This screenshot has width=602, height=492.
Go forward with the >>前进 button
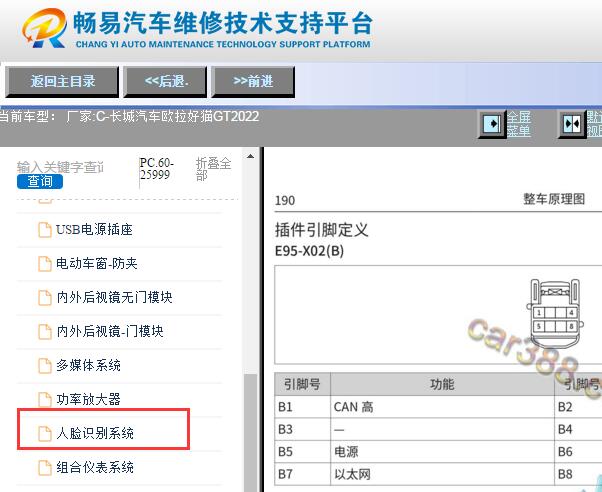(x=253, y=81)
